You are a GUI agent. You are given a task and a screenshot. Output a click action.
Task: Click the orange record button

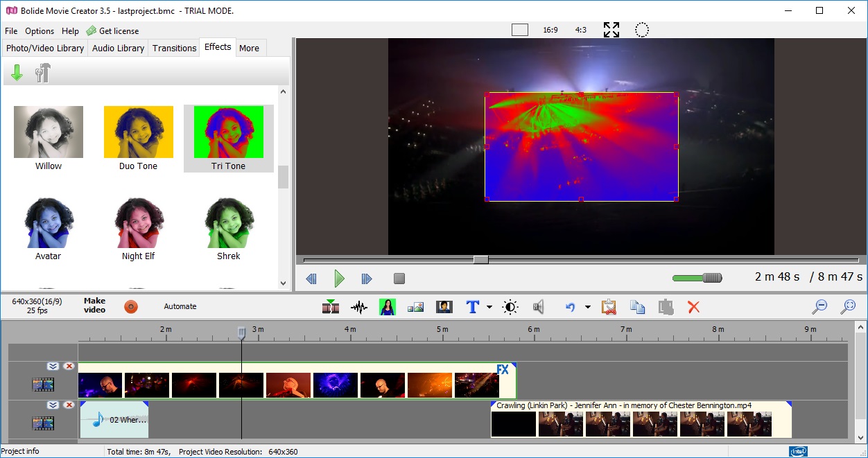coord(131,306)
